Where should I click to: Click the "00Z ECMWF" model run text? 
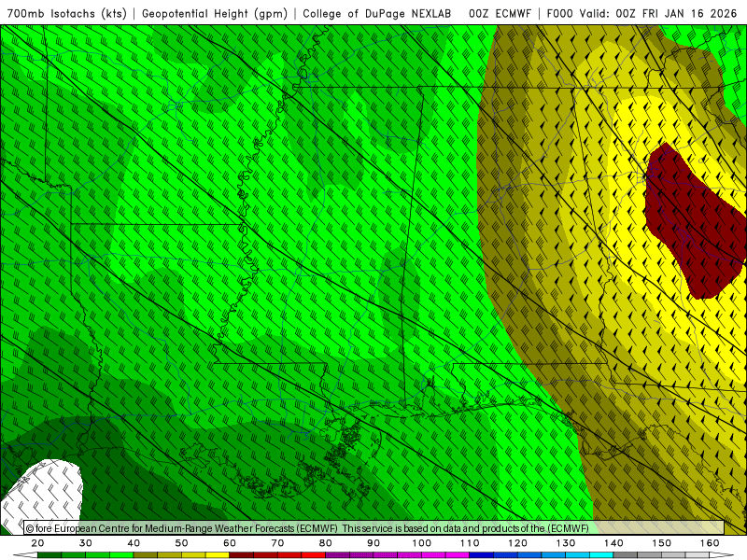500,13
